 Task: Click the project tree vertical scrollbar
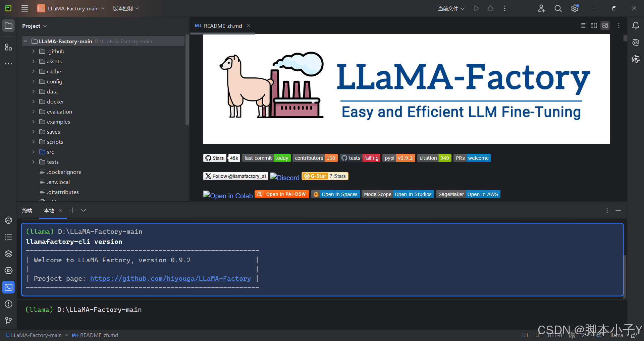(x=187, y=80)
